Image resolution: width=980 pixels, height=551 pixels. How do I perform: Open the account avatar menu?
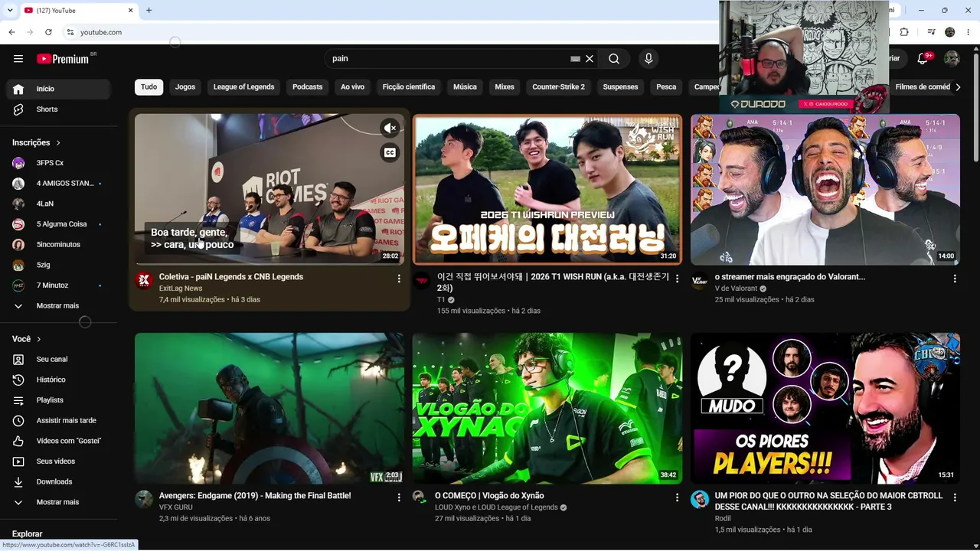point(952,59)
